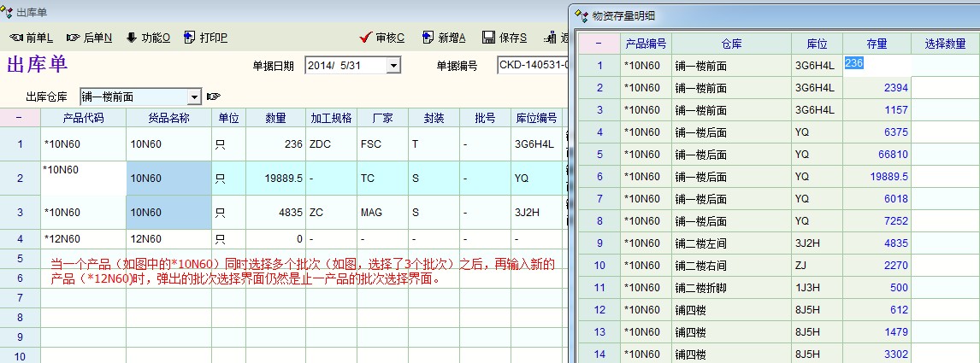Click 选择数量 cell for stock row 2
The width and height of the screenshot is (980, 363).
[x=945, y=87]
